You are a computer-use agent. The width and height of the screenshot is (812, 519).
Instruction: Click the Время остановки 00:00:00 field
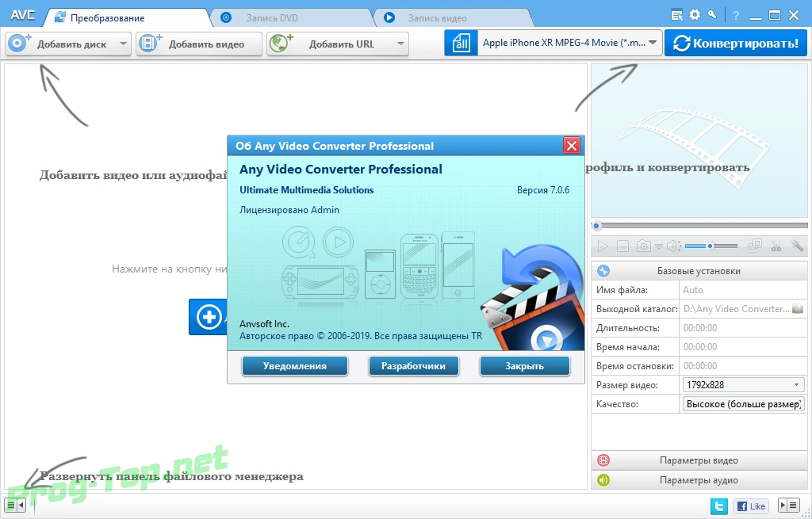743,366
